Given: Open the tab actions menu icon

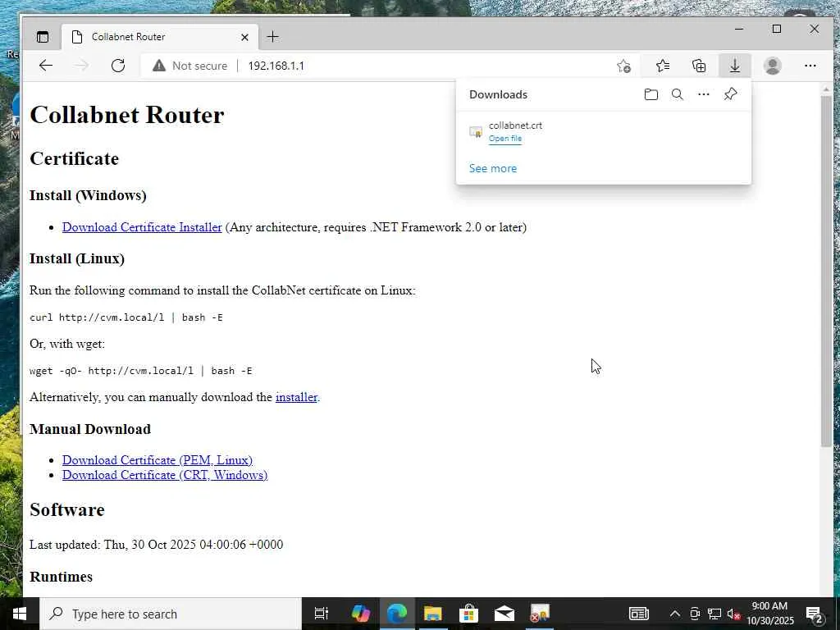Looking at the screenshot, I should coord(43,37).
